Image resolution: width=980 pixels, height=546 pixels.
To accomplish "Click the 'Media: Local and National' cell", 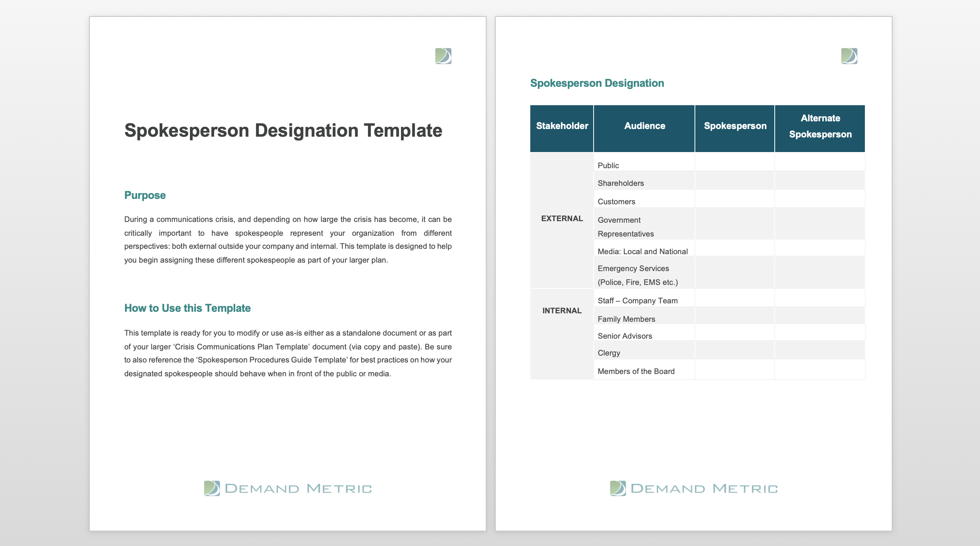I will 644,248.
